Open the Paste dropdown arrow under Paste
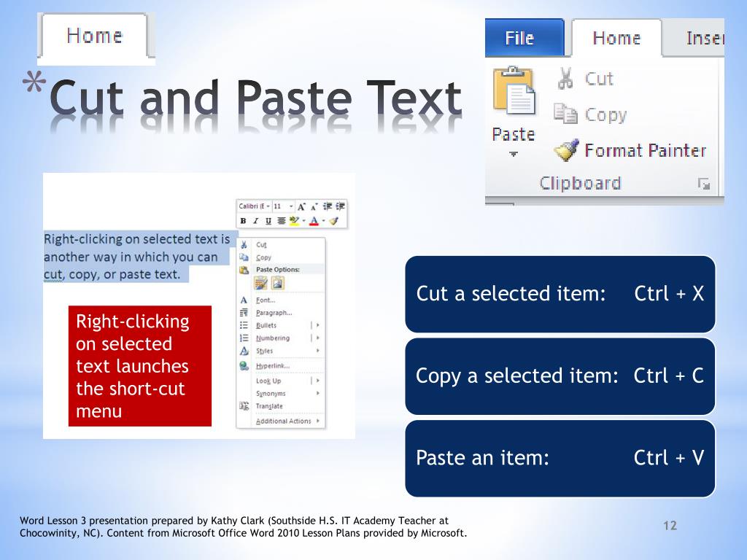 tap(513, 155)
